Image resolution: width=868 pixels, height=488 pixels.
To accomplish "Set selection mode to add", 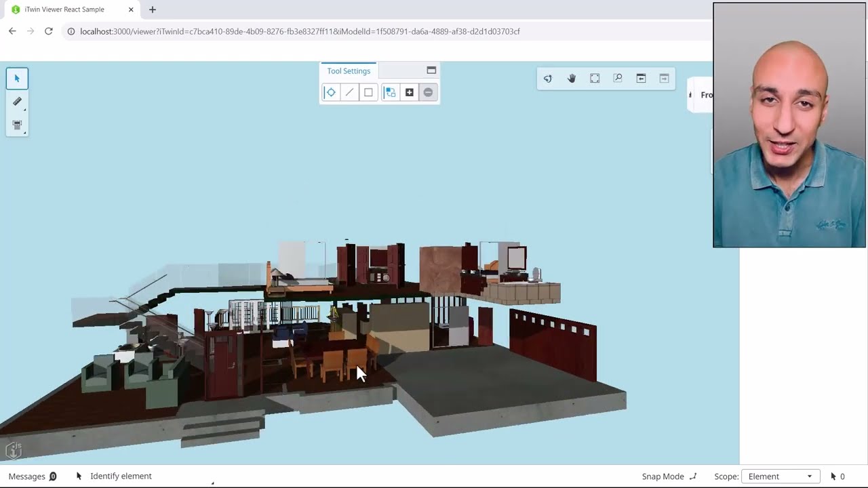I will 409,92.
